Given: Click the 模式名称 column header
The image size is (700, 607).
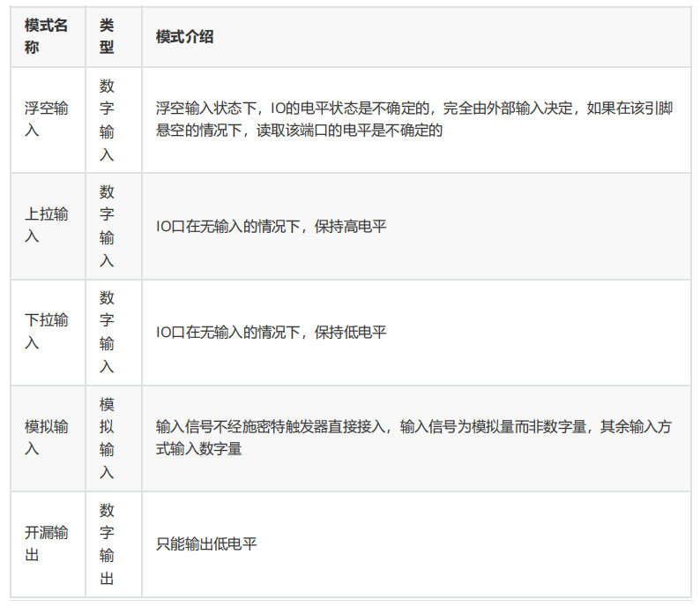Looking at the screenshot, I should click(48, 37).
